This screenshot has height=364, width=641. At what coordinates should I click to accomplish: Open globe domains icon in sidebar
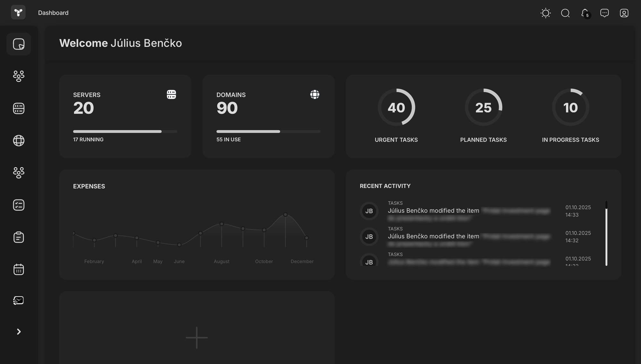pyautogui.click(x=19, y=141)
